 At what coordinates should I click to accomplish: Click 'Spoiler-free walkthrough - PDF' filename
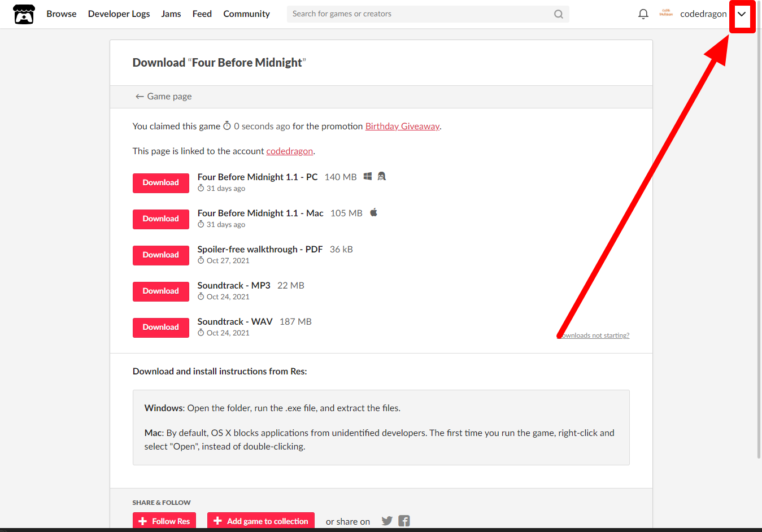pos(260,250)
